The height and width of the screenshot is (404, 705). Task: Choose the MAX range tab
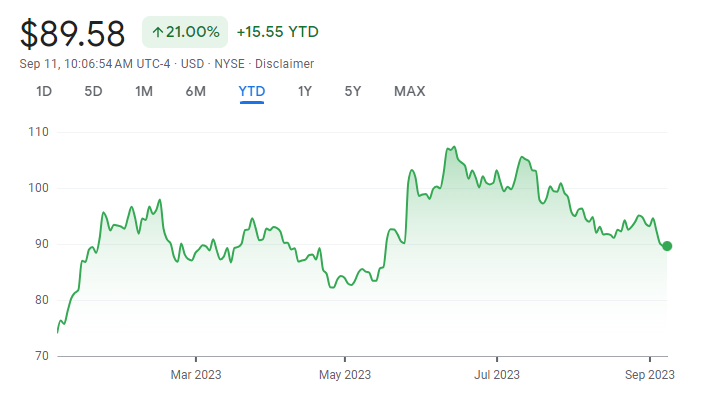coord(409,91)
